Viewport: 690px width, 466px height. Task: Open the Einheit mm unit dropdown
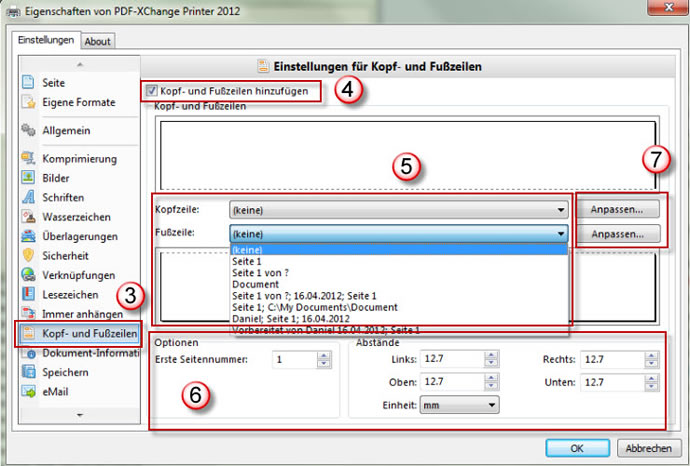(459, 405)
